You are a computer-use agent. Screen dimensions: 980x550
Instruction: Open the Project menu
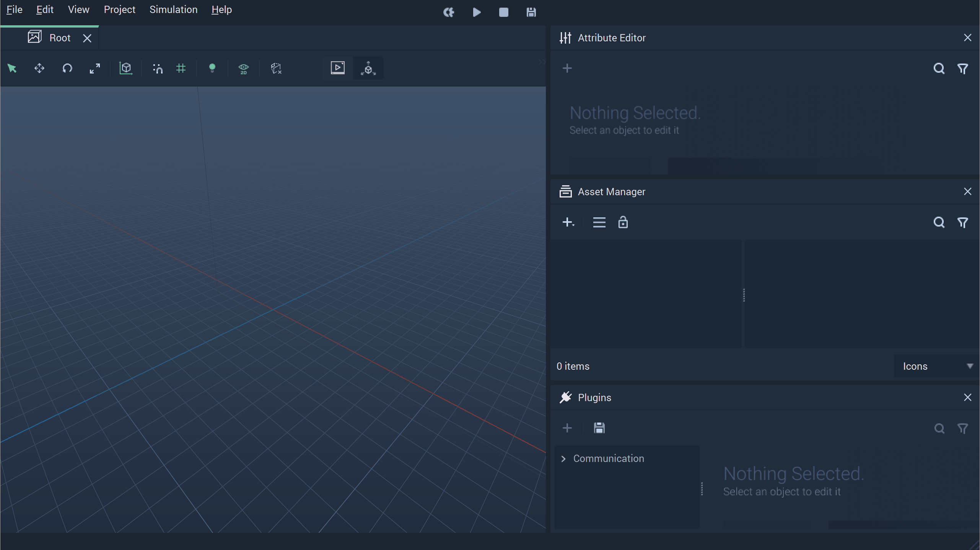point(119,10)
